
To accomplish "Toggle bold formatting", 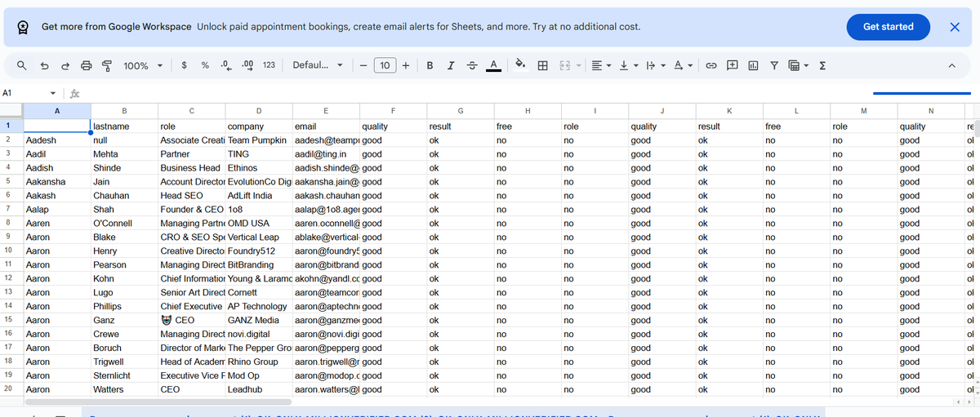I will [x=430, y=65].
